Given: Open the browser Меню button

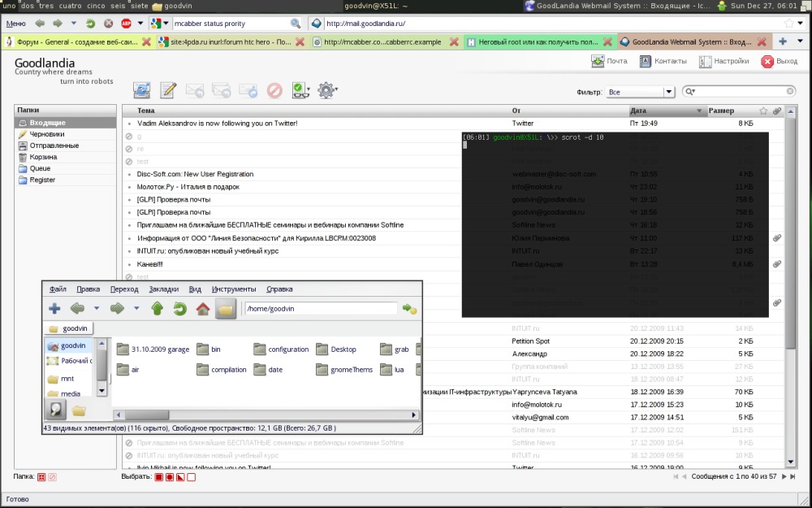Looking at the screenshot, I should (16, 24).
